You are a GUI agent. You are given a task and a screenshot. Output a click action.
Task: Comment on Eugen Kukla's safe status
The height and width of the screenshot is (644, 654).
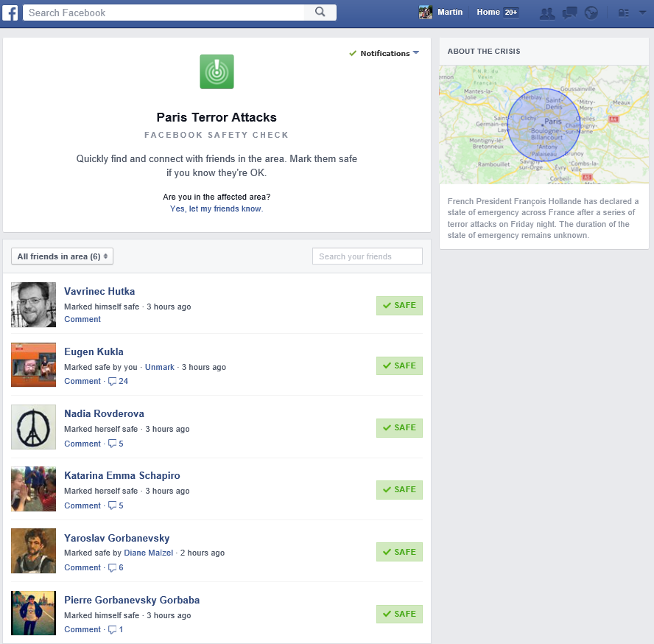pos(82,381)
